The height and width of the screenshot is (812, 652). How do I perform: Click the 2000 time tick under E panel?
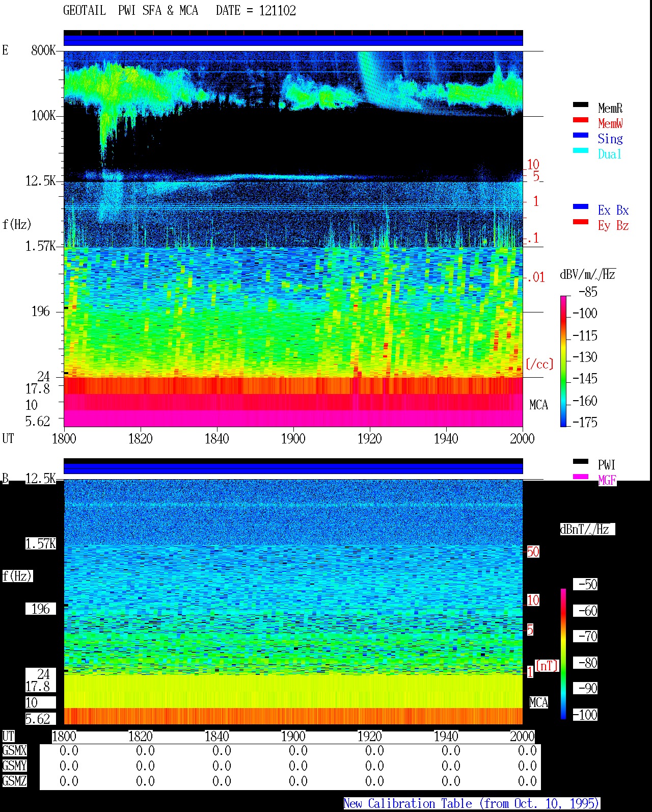point(522,438)
